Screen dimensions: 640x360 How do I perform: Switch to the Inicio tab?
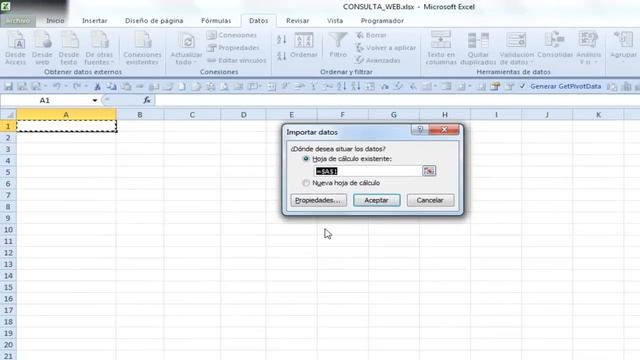click(55, 20)
